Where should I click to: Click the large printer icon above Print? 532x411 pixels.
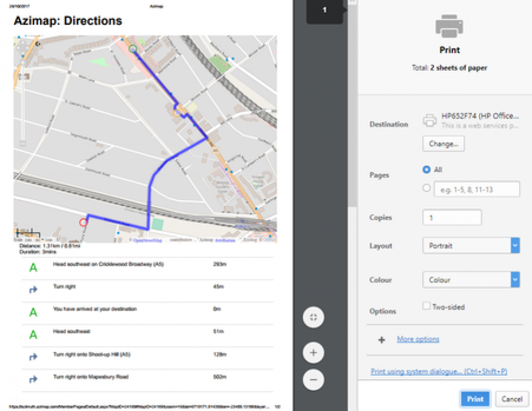tap(449, 26)
